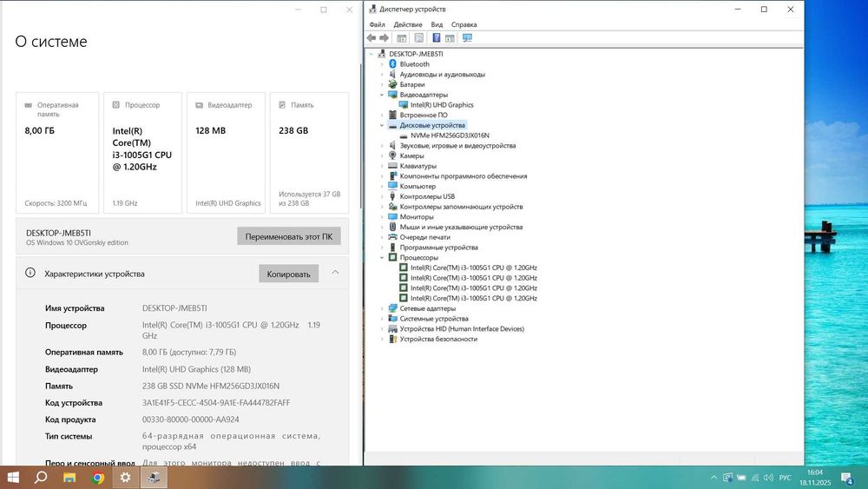
Task: Click the info icon beside Характеристики устройства
Action: pos(30,273)
